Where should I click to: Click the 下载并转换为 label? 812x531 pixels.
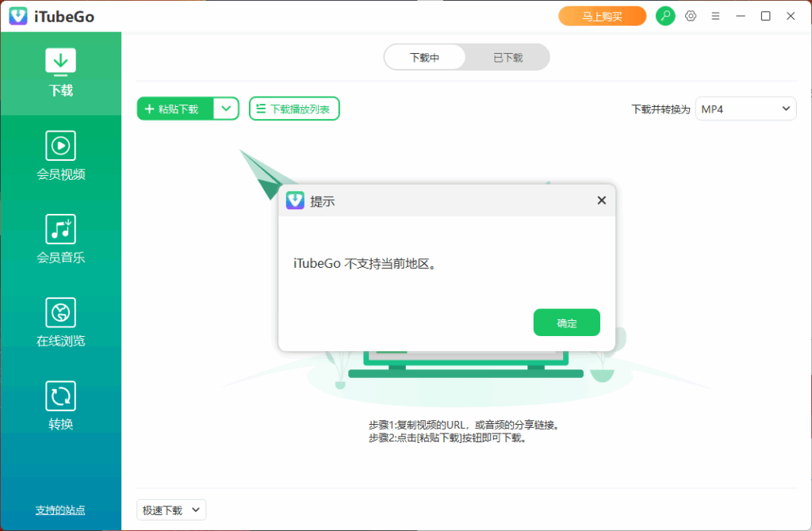661,109
